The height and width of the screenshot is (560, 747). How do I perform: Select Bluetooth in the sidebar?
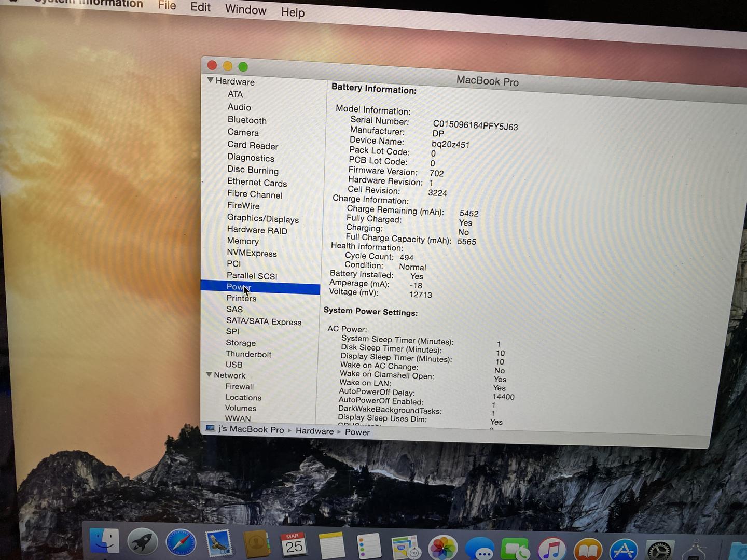pyautogui.click(x=247, y=120)
